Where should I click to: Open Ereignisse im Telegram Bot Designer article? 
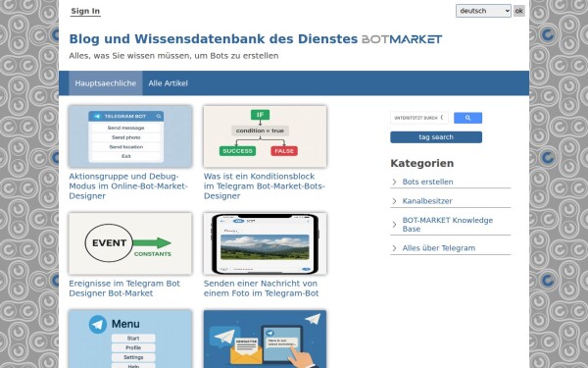tap(124, 289)
